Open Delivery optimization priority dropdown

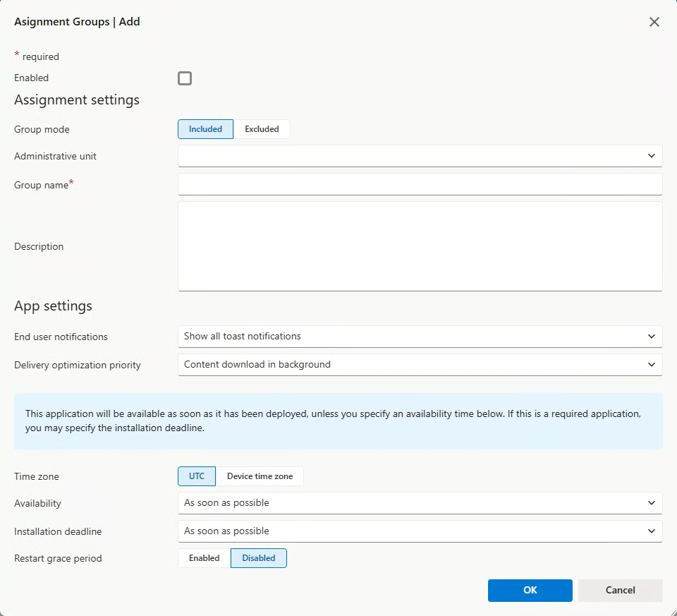(420, 365)
